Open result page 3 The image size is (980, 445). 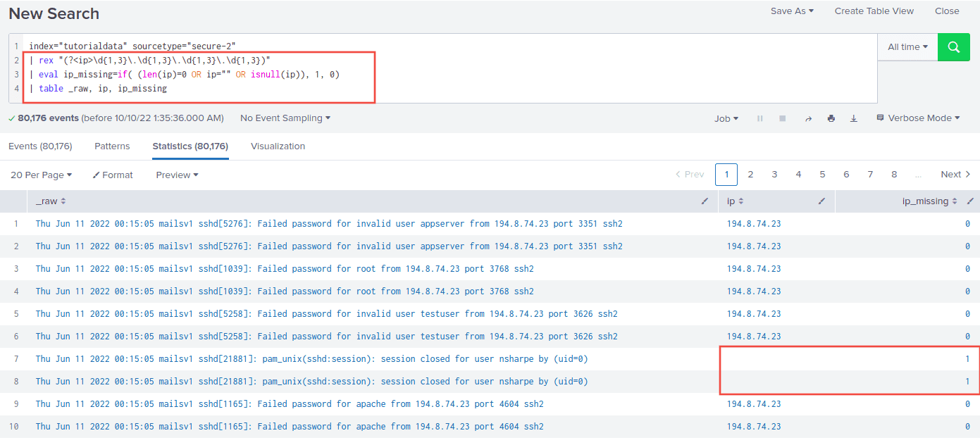pos(774,174)
